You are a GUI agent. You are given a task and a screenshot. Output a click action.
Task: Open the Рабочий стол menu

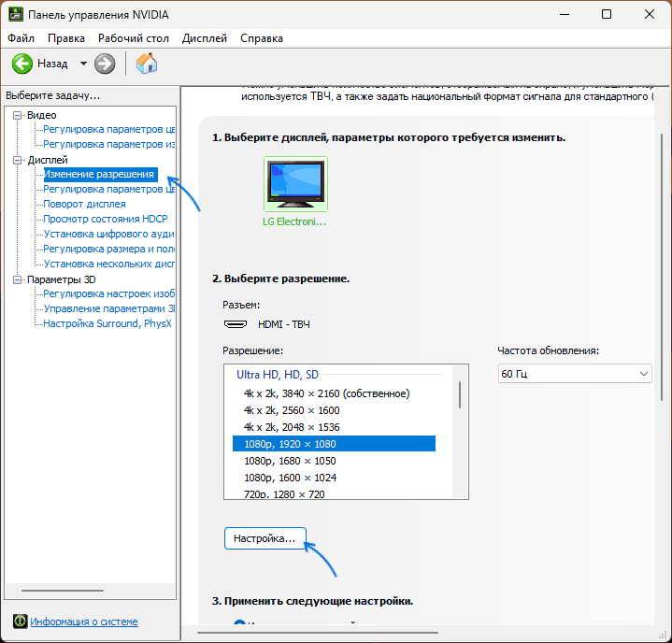click(x=134, y=38)
